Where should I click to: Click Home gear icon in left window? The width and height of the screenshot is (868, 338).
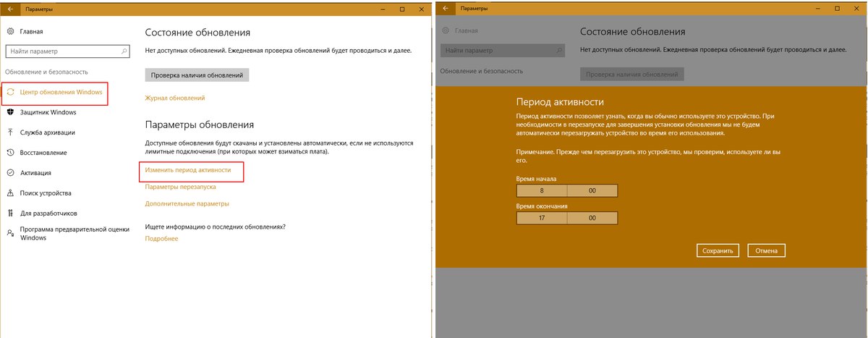[10, 31]
